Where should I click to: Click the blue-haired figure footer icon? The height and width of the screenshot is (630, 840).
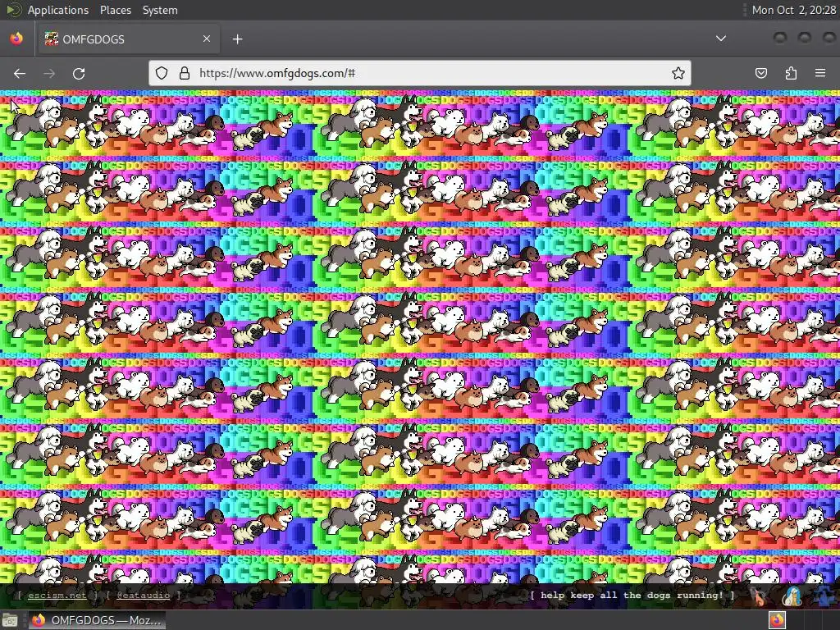(792, 596)
